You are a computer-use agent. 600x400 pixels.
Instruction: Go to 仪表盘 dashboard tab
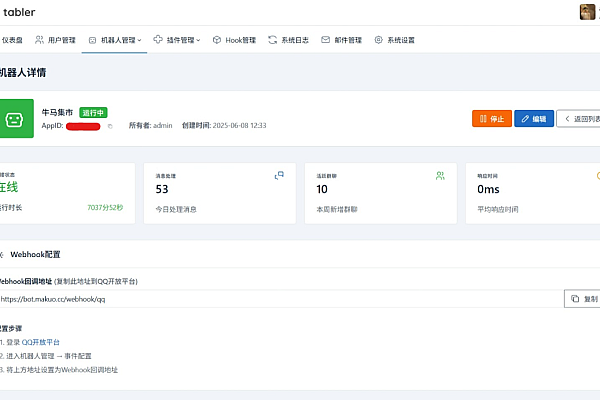coord(11,40)
